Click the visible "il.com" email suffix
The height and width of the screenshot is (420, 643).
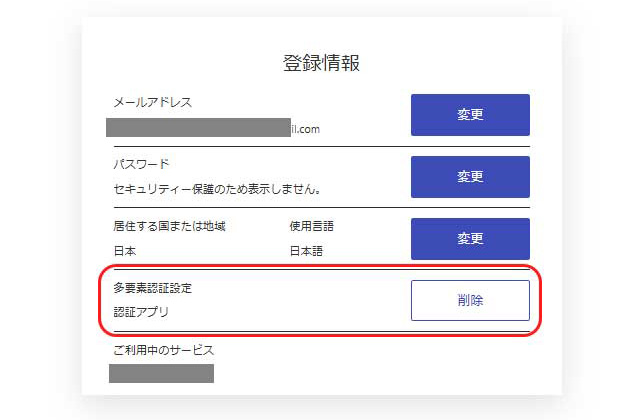[305, 129]
